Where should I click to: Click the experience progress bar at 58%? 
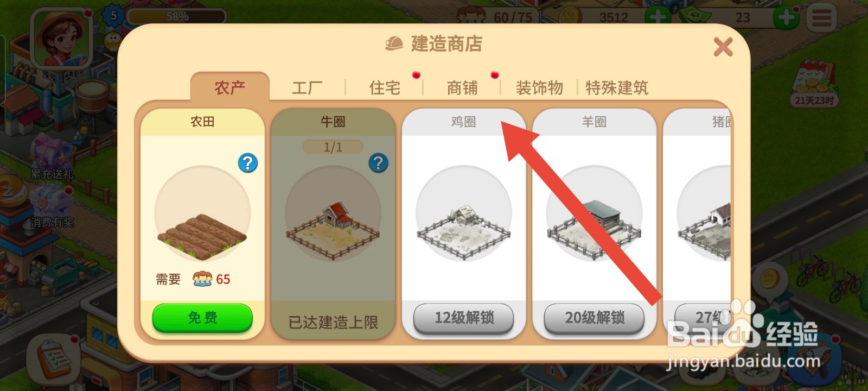coord(176,16)
